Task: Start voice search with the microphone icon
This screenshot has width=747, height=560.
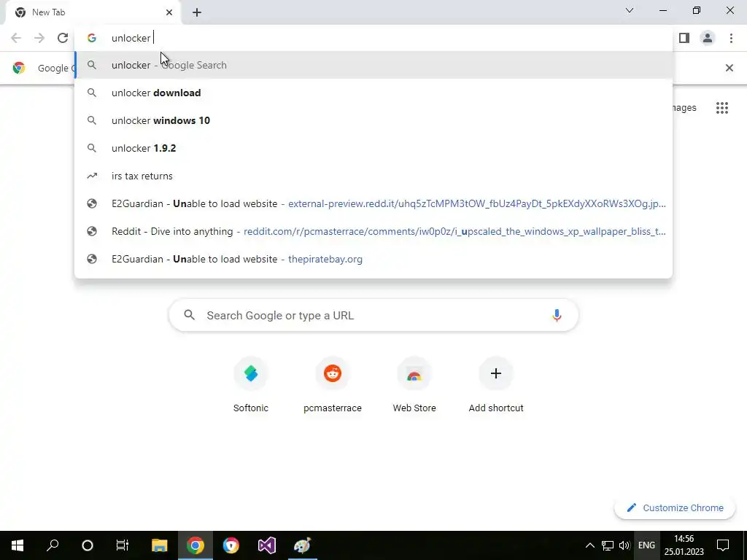Action: tap(557, 315)
